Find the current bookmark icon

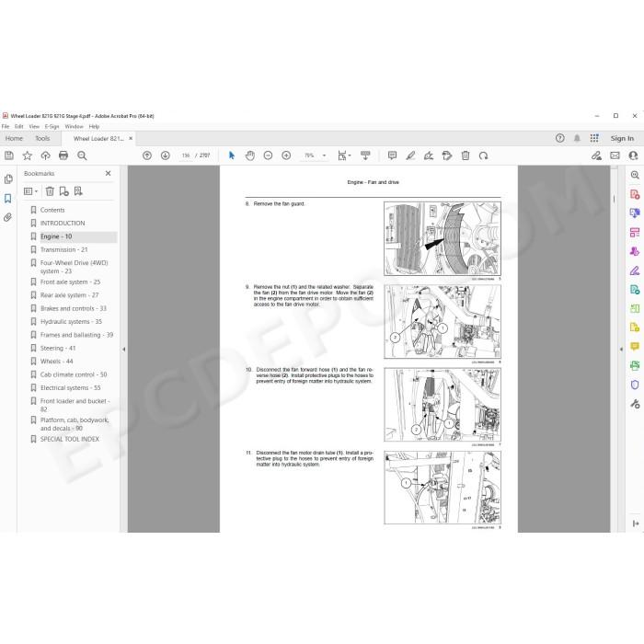pyautogui.click(x=78, y=191)
